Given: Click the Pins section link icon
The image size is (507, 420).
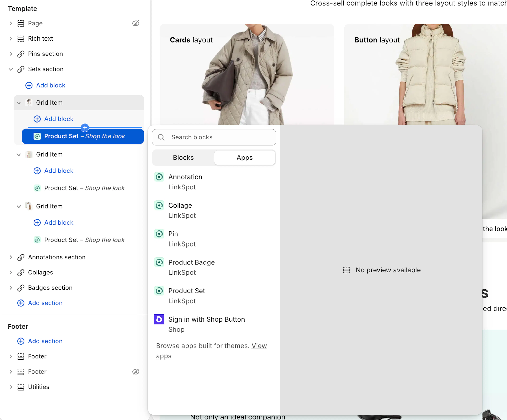Looking at the screenshot, I should (x=21, y=54).
